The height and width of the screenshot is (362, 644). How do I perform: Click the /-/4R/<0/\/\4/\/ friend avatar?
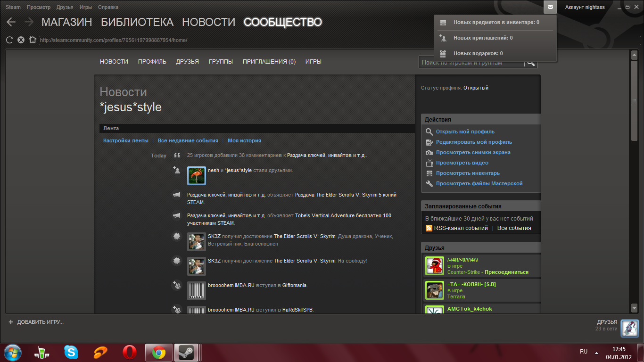435,266
